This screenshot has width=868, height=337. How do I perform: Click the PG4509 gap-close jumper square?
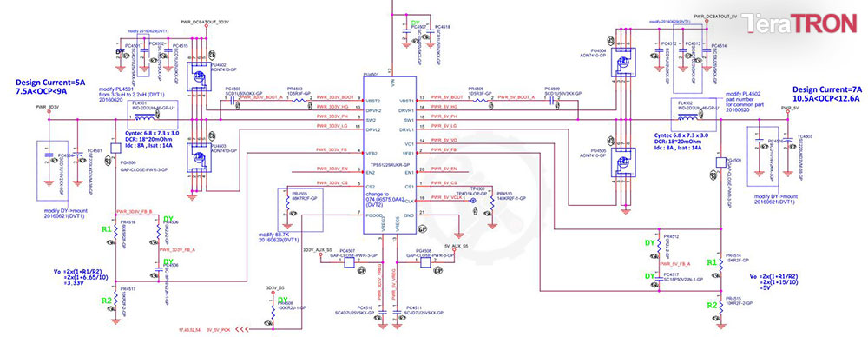721,162
